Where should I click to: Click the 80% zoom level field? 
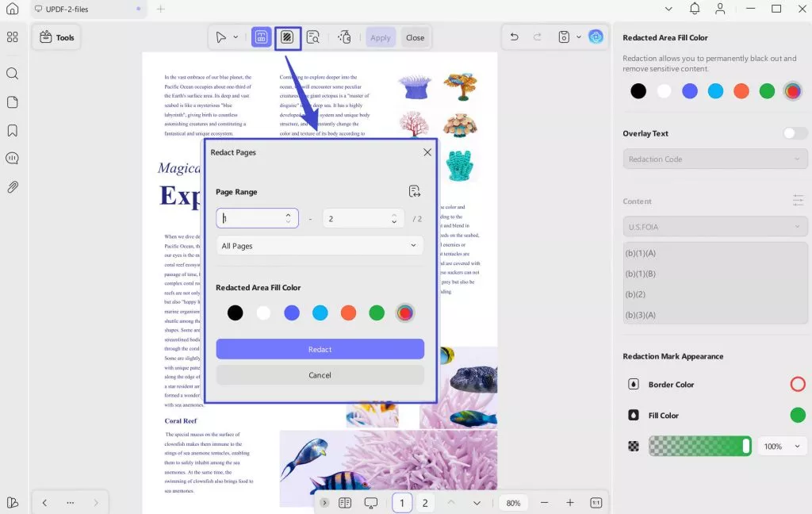pos(513,503)
